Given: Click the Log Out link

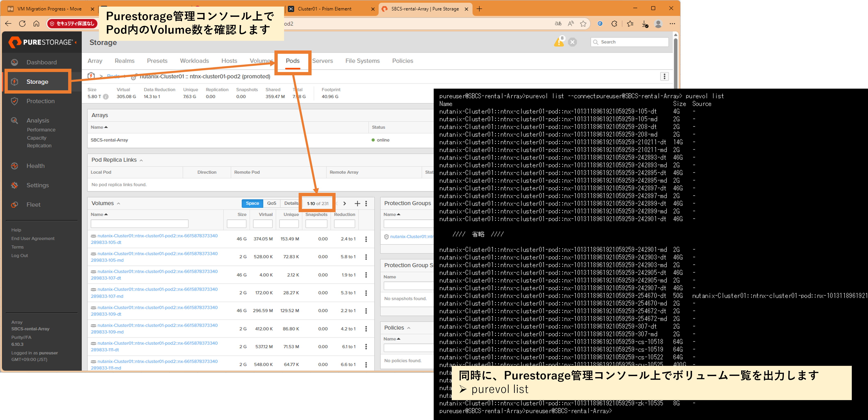Looking at the screenshot, I should (x=19, y=256).
